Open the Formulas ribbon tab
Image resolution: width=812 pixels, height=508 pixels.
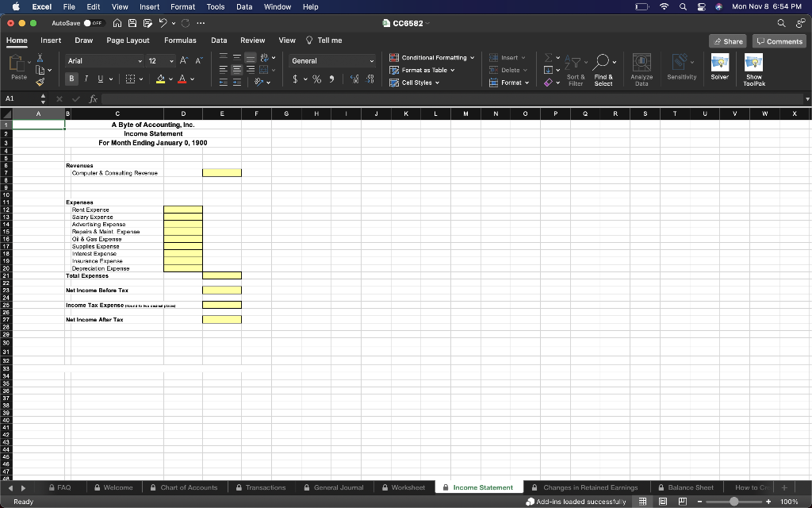[180, 40]
